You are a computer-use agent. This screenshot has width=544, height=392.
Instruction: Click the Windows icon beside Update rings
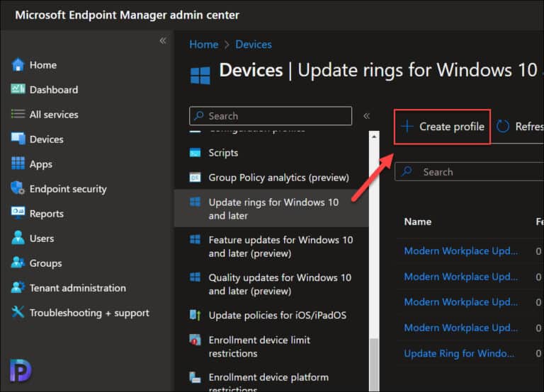point(195,202)
